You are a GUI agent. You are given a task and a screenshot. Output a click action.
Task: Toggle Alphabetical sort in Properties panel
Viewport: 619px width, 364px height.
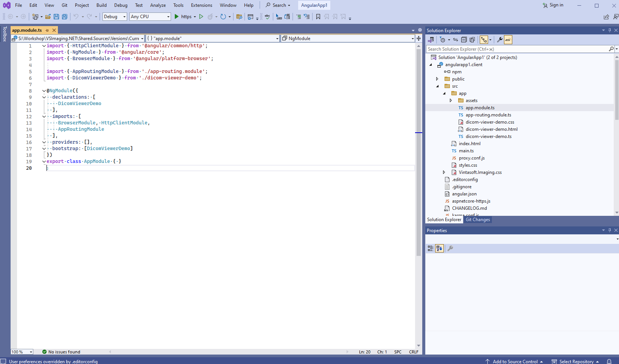tap(439, 248)
